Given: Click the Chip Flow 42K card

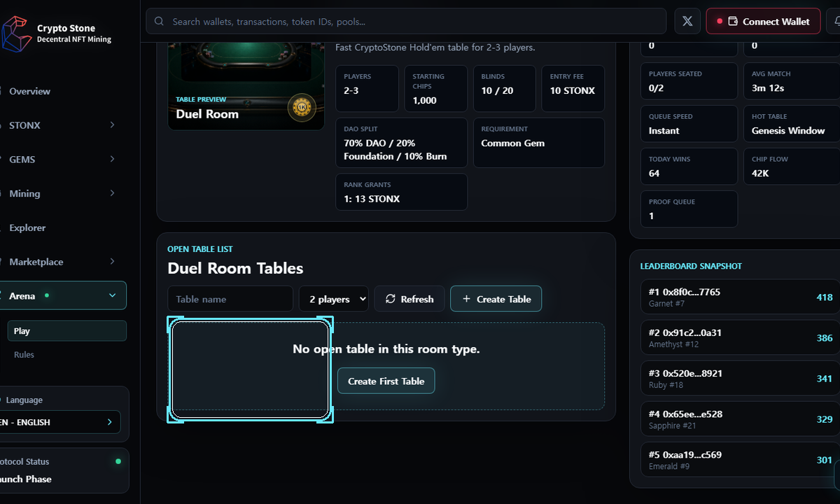Looking at the screenshot, I should pos(792,167).
